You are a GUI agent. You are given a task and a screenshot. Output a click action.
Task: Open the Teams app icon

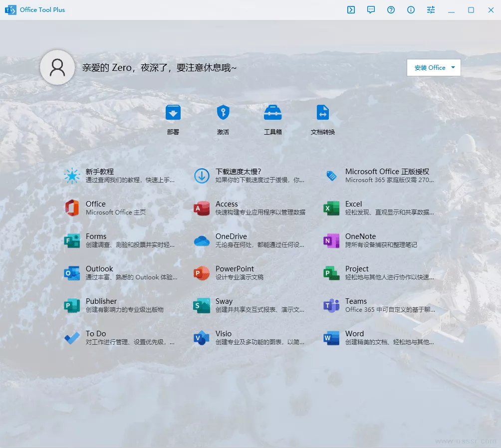pos(331,305)
